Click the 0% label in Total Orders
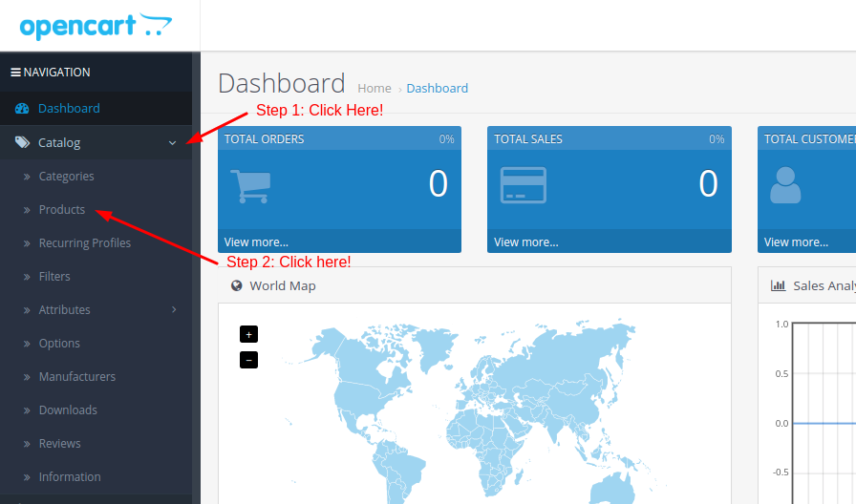This screenshot has width=856, height=504. (446, 139)
